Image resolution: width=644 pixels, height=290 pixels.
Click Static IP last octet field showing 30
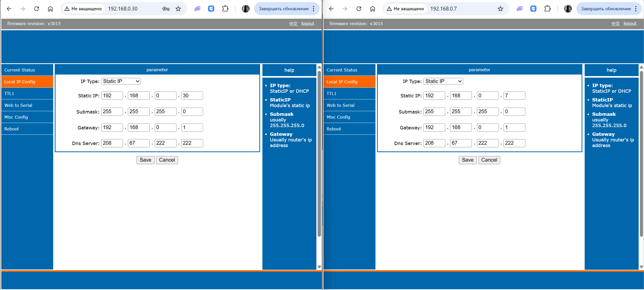[x=192, y=96]
